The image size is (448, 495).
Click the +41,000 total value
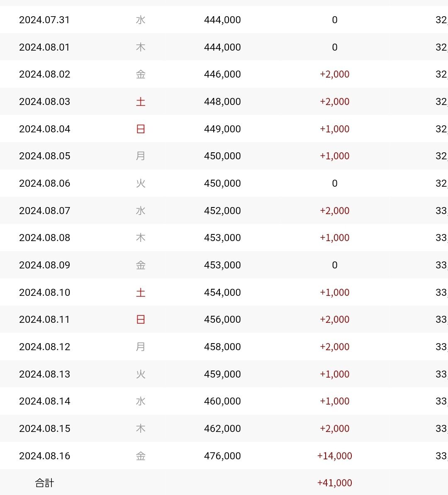(x=334, y=483)
